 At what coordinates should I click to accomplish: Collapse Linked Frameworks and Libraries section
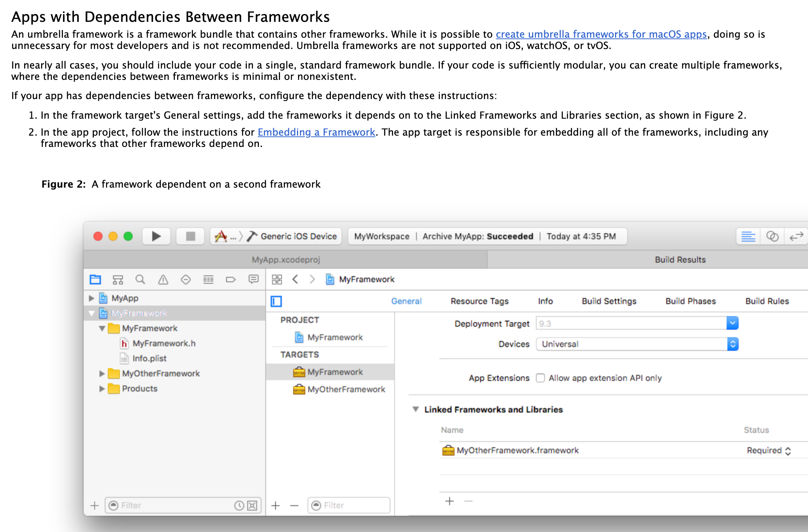416,409
